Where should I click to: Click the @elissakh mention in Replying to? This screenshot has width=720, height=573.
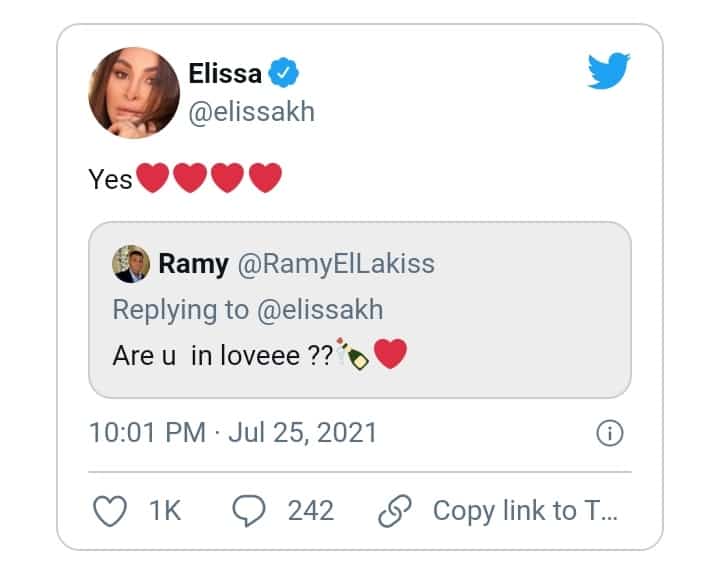(x=320, y=310)
